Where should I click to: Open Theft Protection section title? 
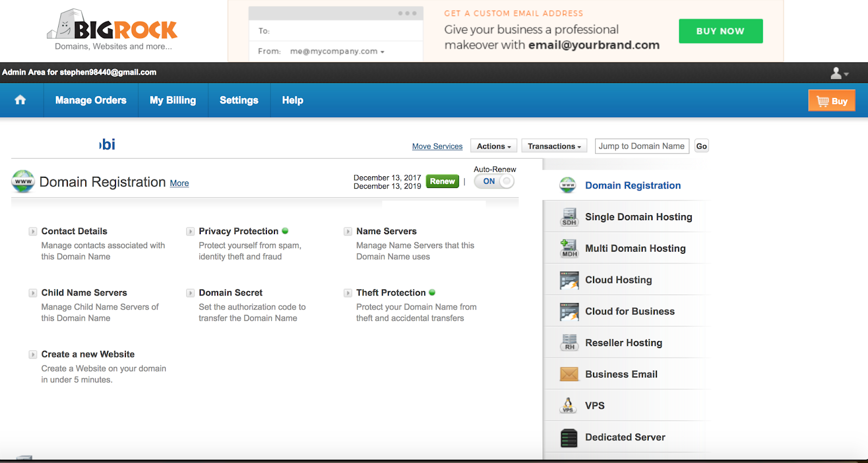tap(391, 292)
